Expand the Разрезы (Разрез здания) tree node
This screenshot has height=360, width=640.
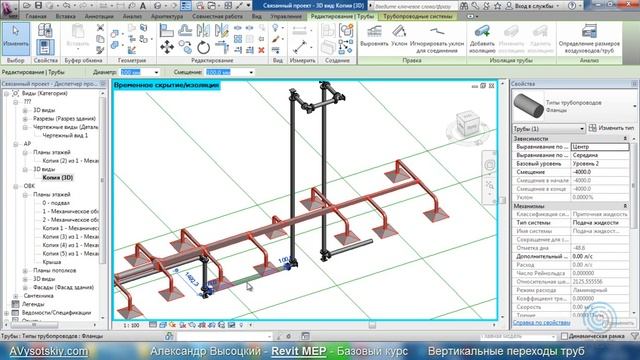pyautogui.click(x=25, y=119)
